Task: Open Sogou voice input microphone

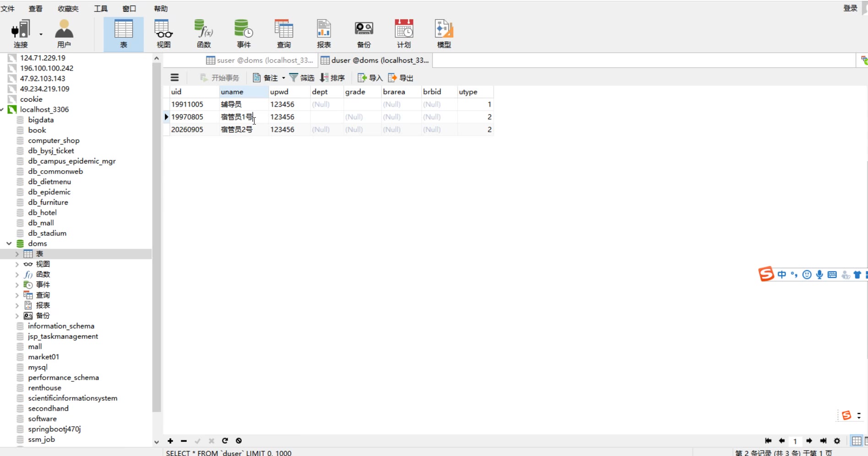Action: coord(819,275)
